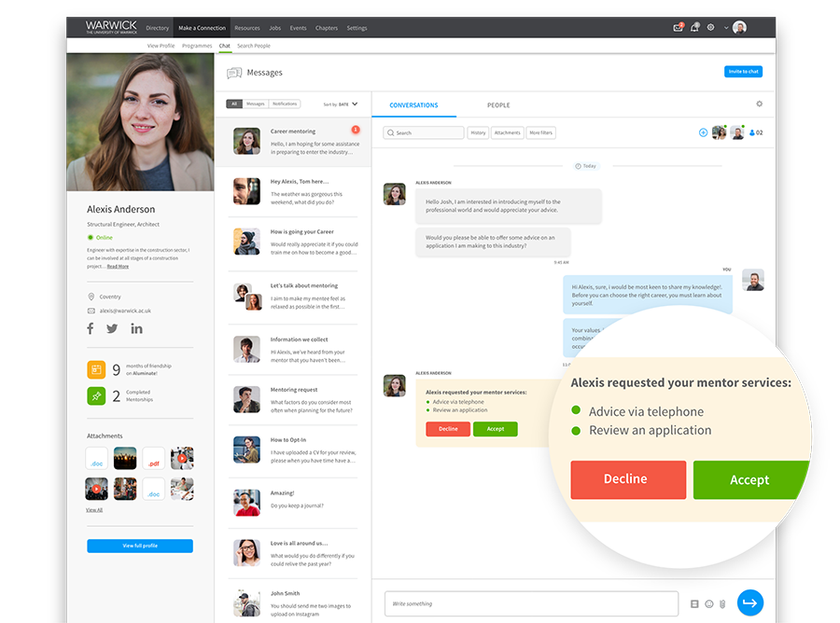Go to the View Profile sub-tab

pyautogui.click(x=161, y=46)
